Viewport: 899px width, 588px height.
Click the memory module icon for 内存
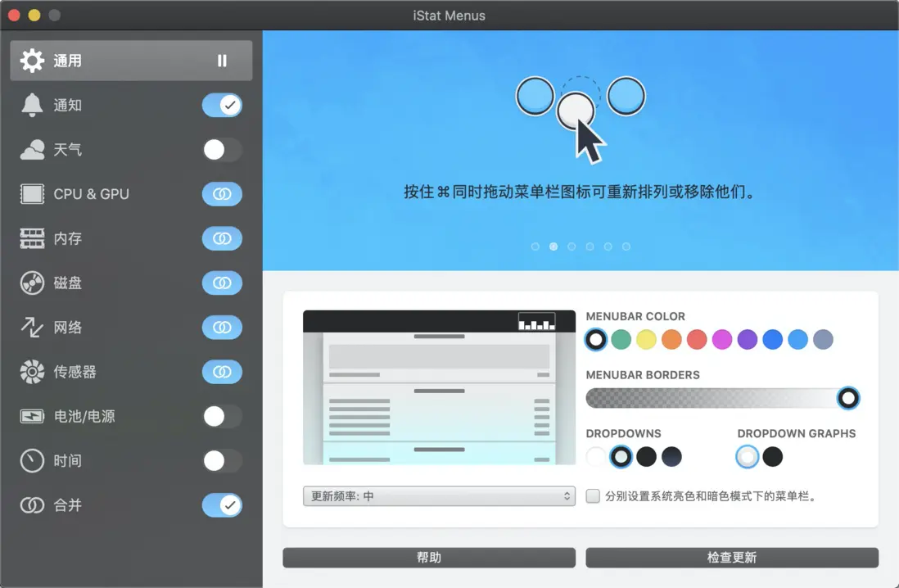[x=32, y=238]
